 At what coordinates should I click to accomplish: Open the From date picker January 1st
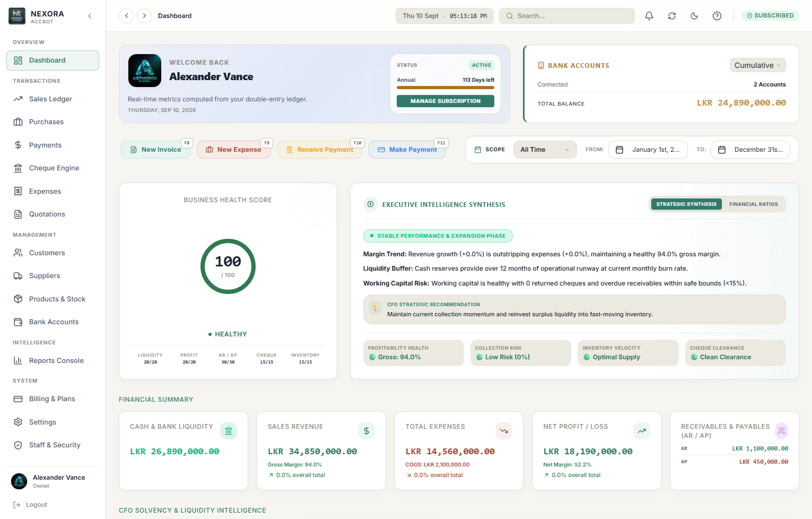point(648,150)
